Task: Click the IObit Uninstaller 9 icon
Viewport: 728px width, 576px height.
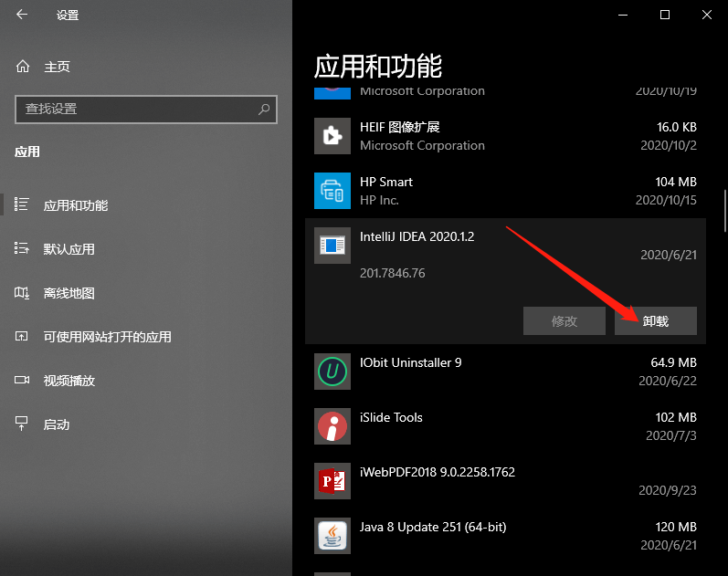Action: [332, 372]
